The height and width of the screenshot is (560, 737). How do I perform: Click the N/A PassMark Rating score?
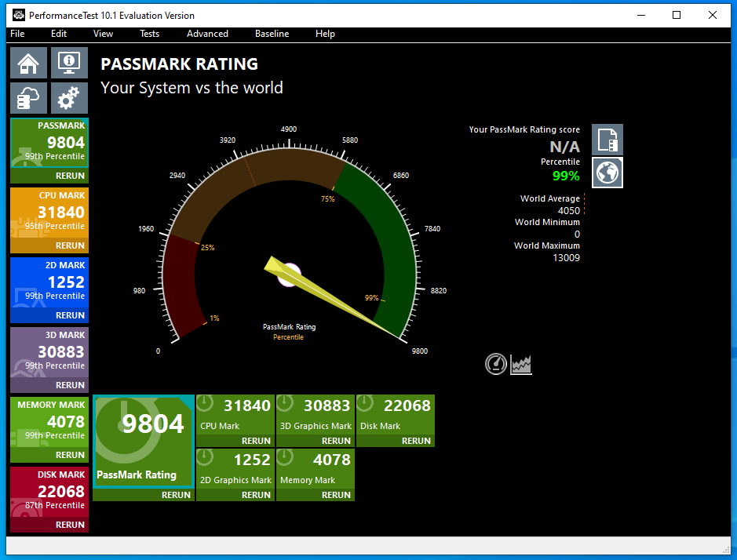[x=564, y=147]
